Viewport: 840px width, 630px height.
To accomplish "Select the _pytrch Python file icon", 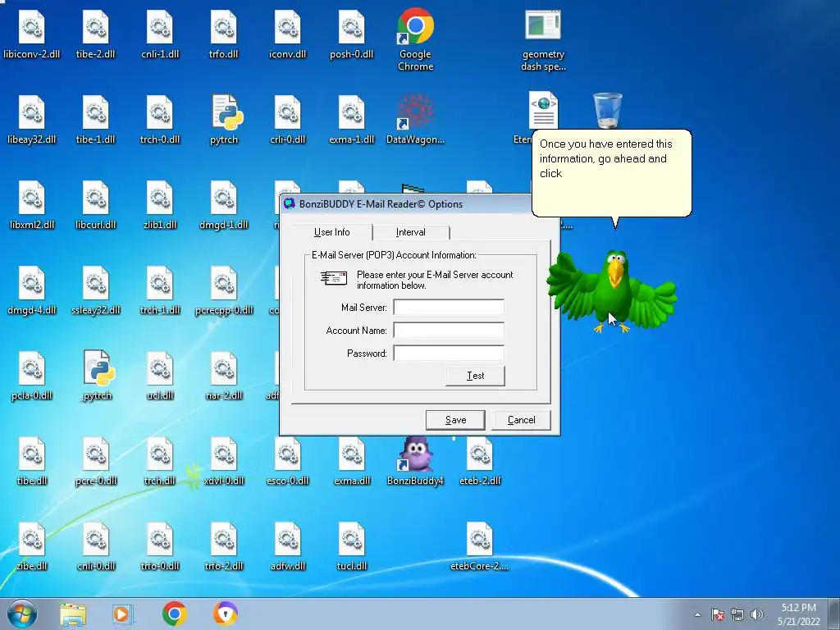I will click(97, 375).
